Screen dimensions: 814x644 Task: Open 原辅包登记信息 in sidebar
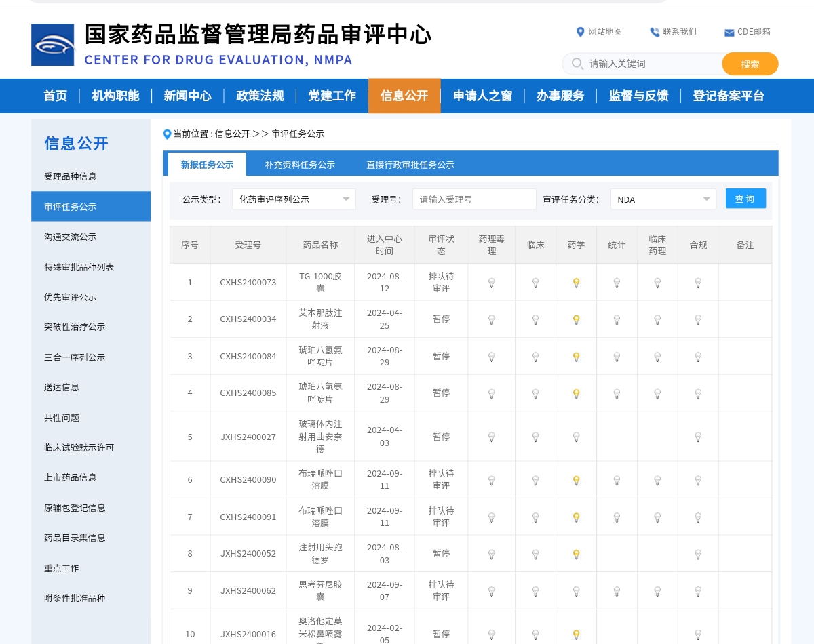pyautogui.click(x=91, y=508)
